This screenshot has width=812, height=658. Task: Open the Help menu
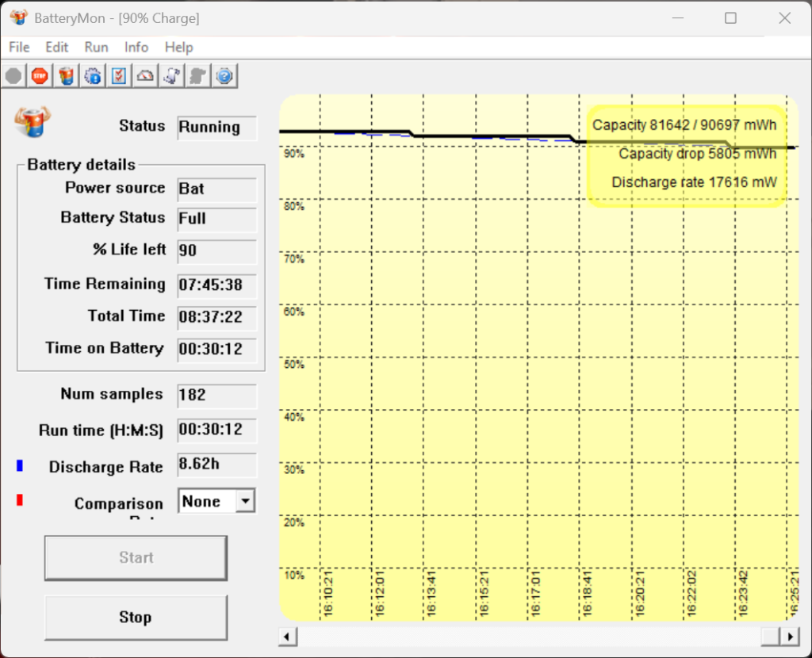point(178,47)
